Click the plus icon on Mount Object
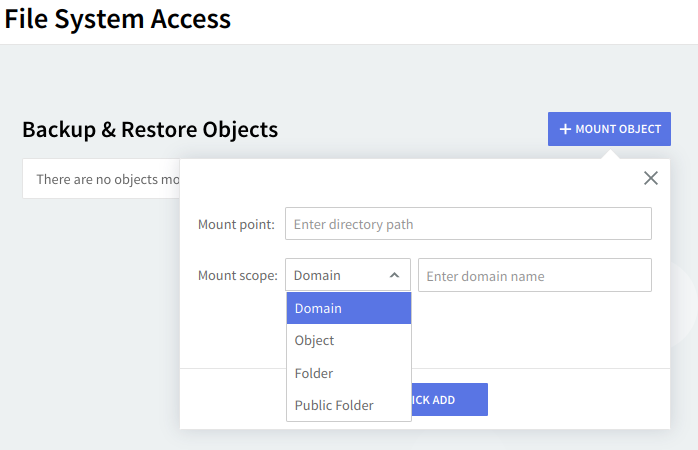The height and width of the screenshot is (450, 698). [565, 129]
